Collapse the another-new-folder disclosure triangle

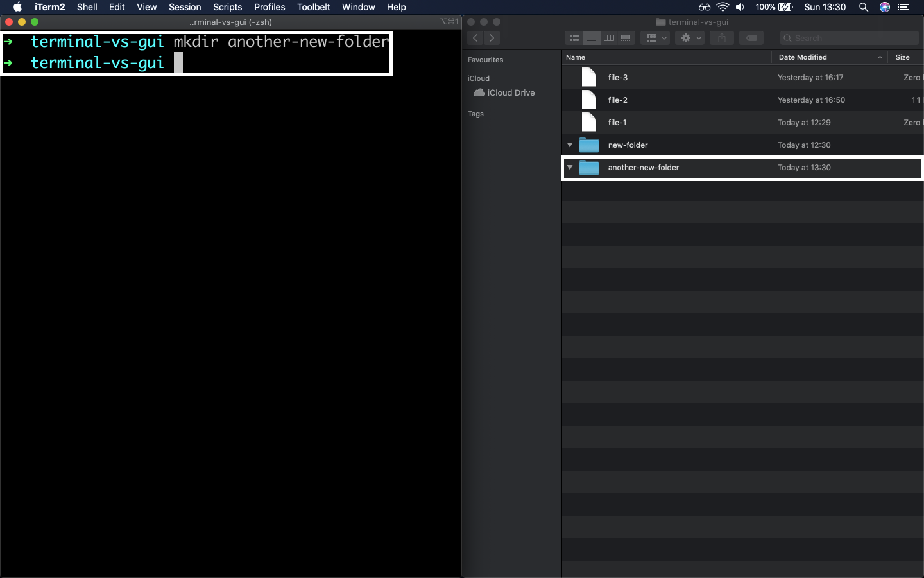(570, 168)
